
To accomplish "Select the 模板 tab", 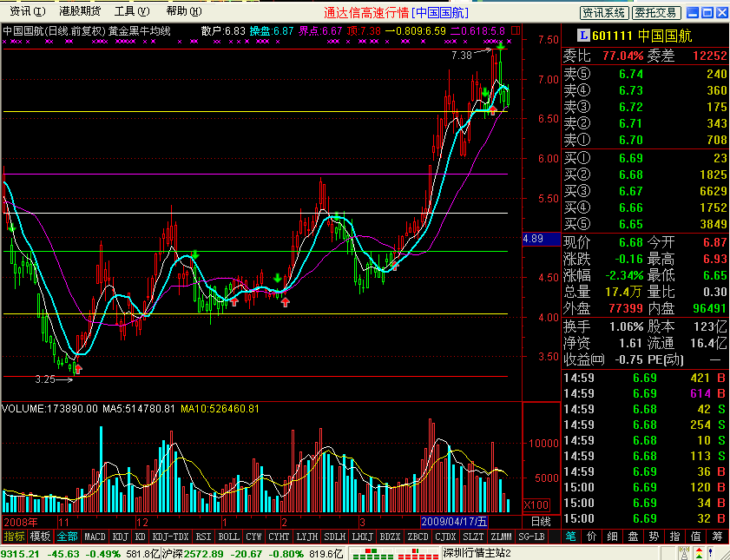I will 40,537.
